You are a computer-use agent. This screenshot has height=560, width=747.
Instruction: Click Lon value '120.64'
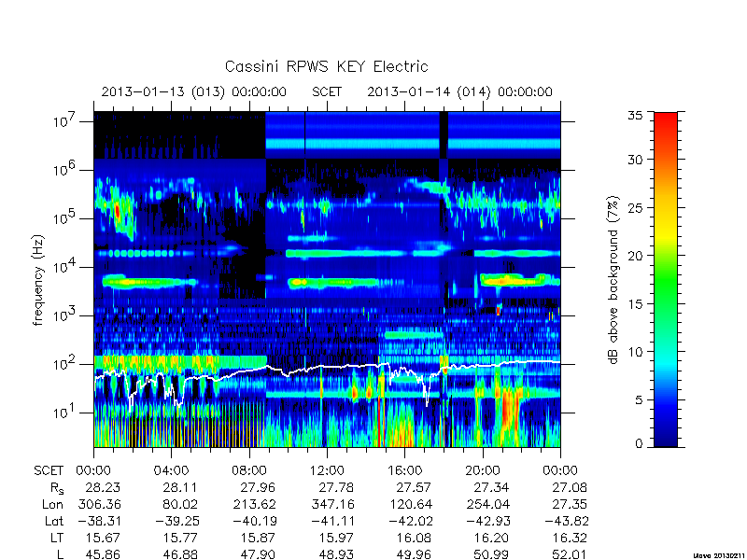[409, 504]
